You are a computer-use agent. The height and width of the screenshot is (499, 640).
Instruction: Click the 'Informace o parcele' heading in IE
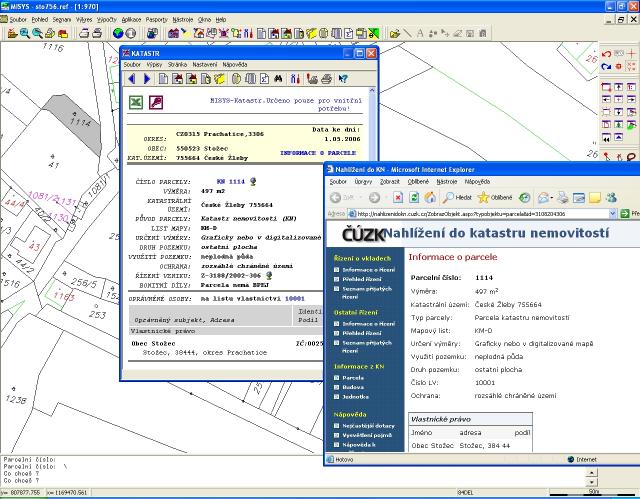point(453,257)
